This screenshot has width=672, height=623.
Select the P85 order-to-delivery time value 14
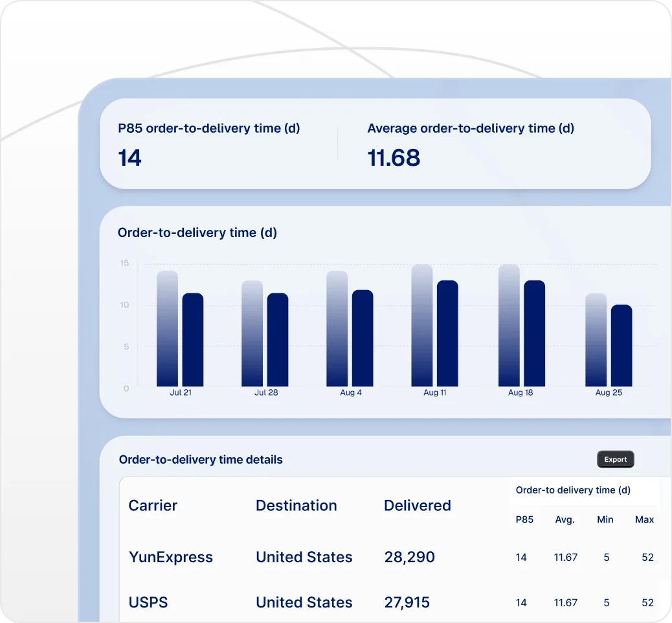tap(129, 158)
